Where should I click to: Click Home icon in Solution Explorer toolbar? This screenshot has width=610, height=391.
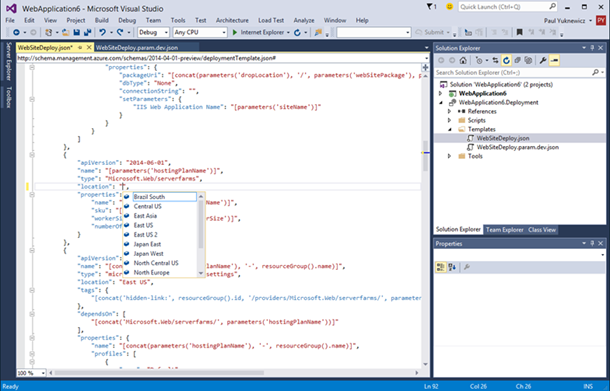pyautogui.click(x=463, y=60)
